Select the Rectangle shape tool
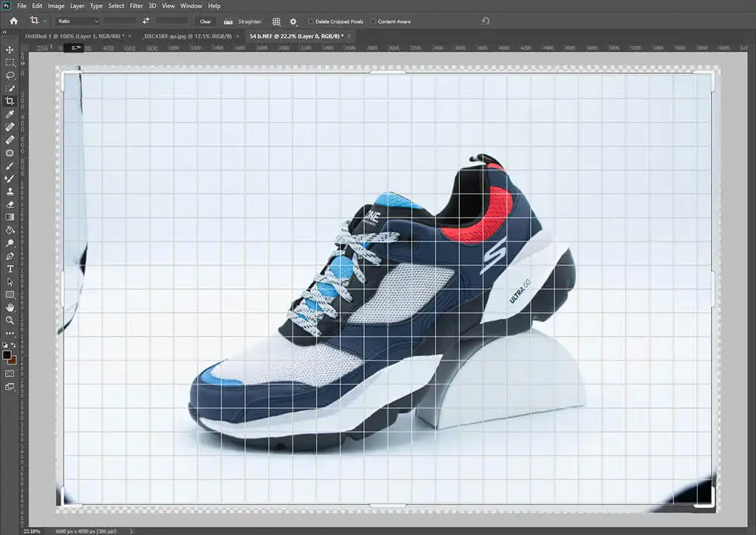Image resolution: width=756 pixels, height=535 pixels. (x=10, y=294)
